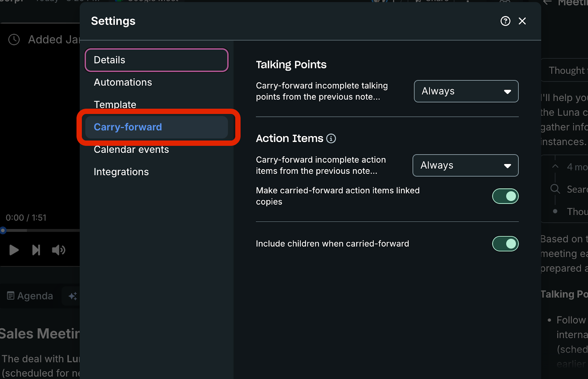Switch to the Integrations settings section
Image resolution: width=588 pixels, height=379 pixels.
[121, 172]
